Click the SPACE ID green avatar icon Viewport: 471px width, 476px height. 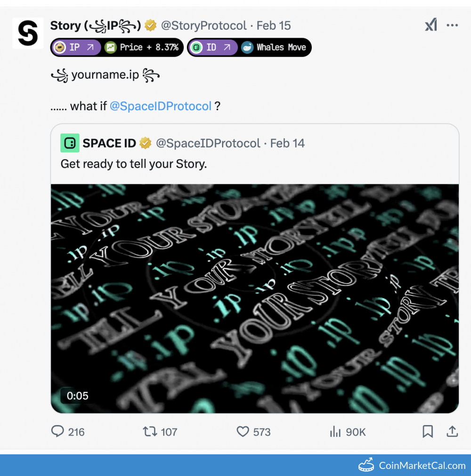[70, 143]
